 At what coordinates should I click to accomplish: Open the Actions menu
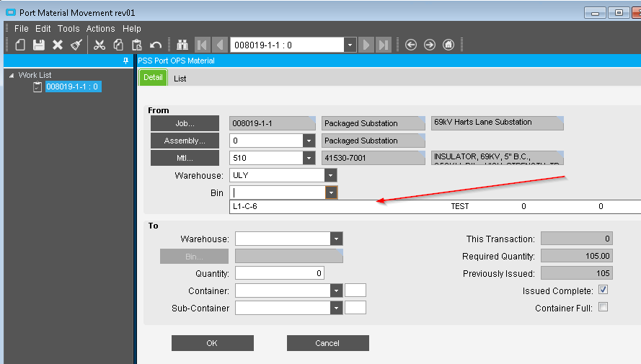tap(100, 29)
